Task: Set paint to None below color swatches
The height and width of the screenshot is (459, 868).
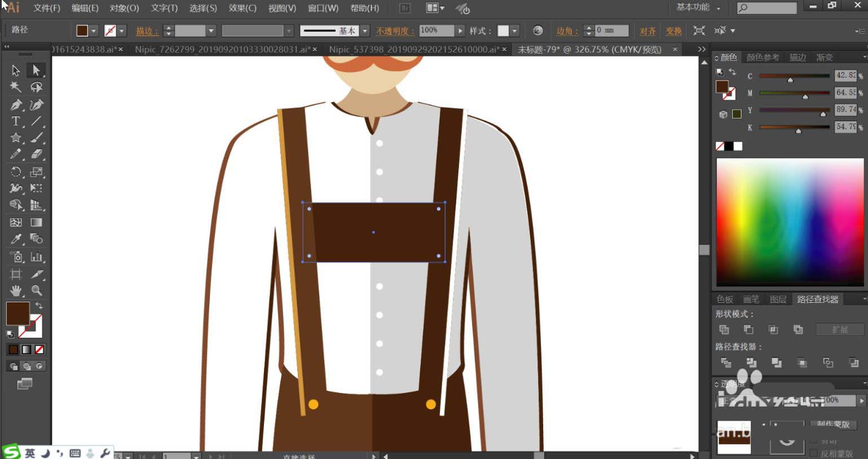Action: (x=39, y=350)
